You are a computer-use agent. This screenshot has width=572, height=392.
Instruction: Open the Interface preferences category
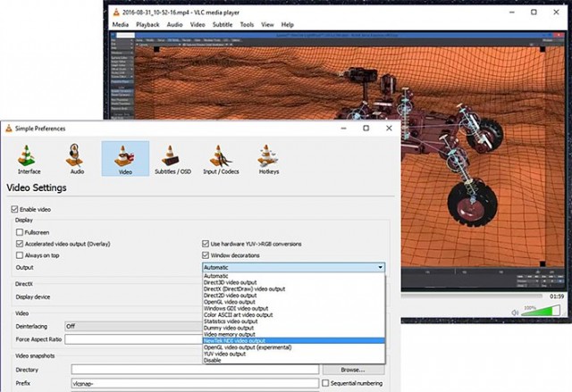[29, 159]
